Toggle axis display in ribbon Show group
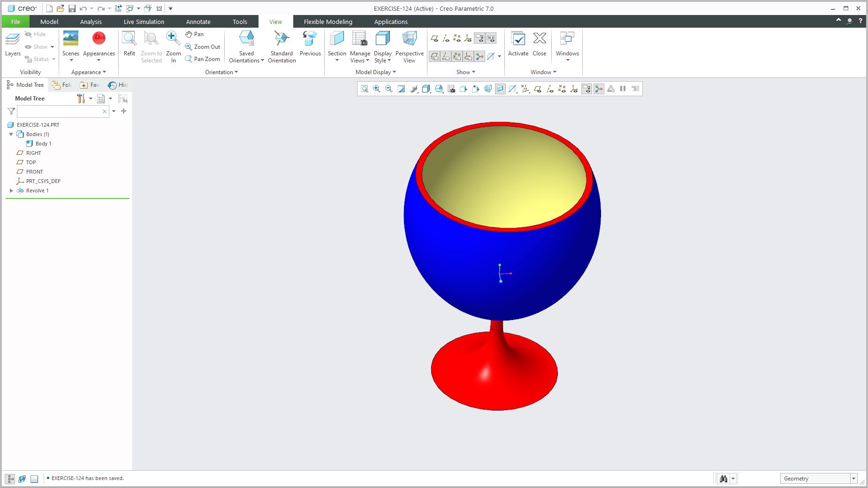This screenshot has width=868, height=488. coord(446,38)
